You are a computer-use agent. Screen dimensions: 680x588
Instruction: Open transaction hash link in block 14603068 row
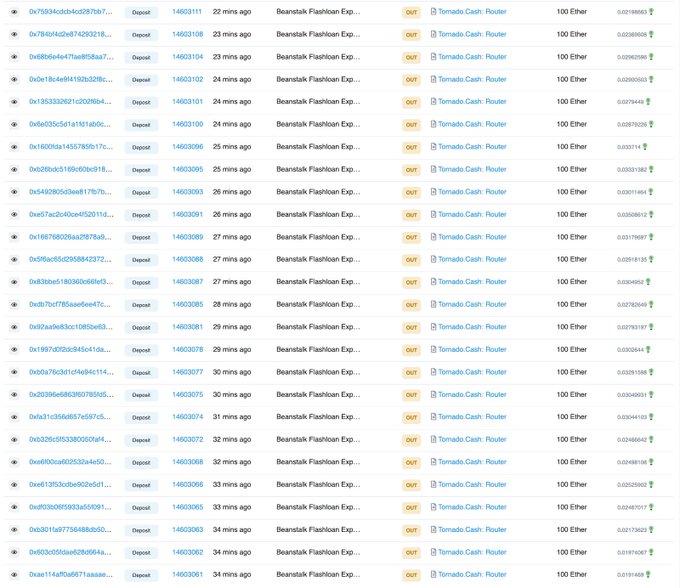click(x=70, y=462)
